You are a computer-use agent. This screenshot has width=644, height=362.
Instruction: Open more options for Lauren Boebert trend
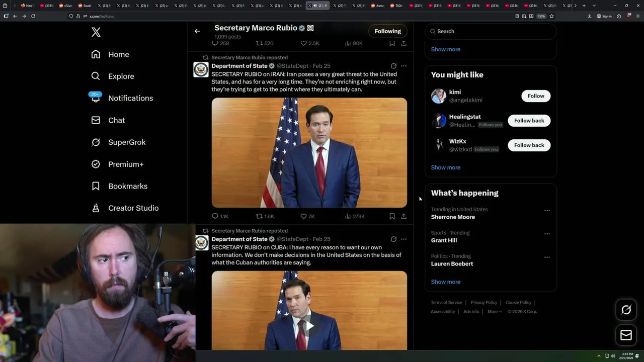click(x=547, y=257)
